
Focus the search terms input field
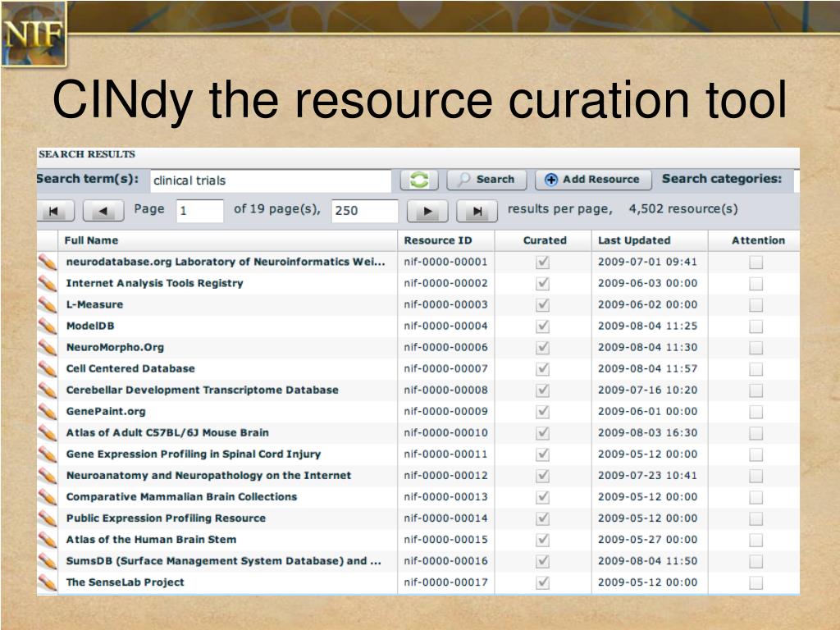click(x=271, y=180)
